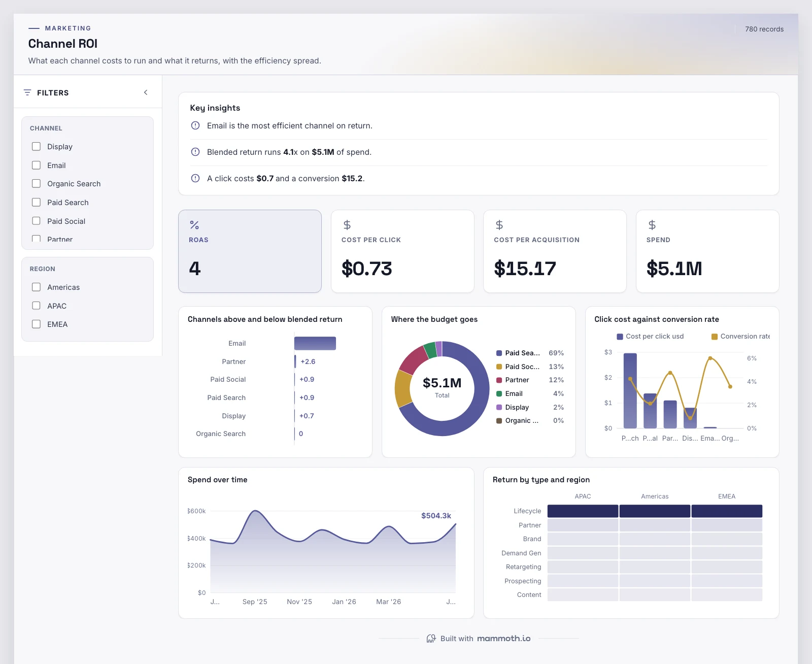This screenshot has width=812, height=664.
Task: Toggle Conversion rate legend item
Action: coord(741,337)
